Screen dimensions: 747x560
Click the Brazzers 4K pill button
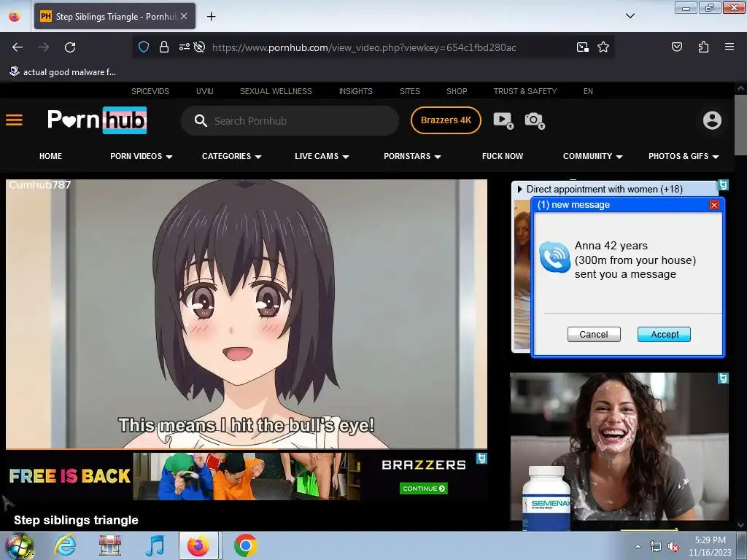coord(446,120)
